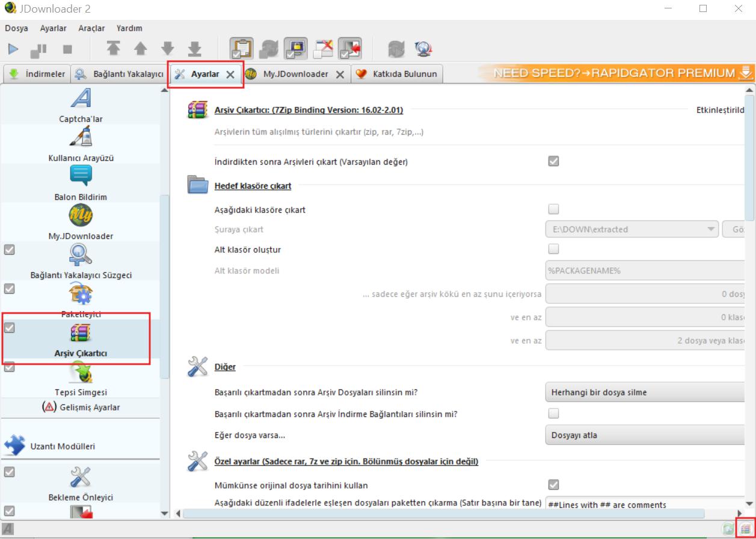
Task: Click the settings sidebar scroll-down arrow
Action: click(x=165, y=514)
